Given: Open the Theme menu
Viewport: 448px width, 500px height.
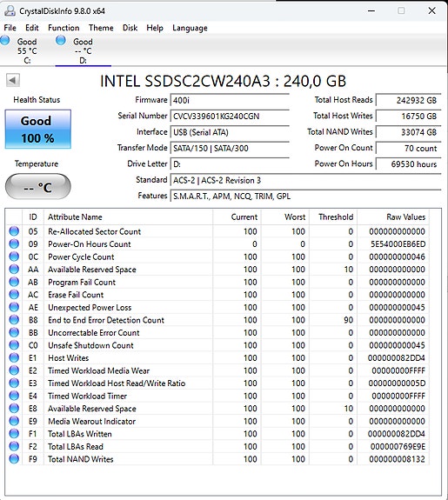Looking at the screenshot, I should click(101, 28).
